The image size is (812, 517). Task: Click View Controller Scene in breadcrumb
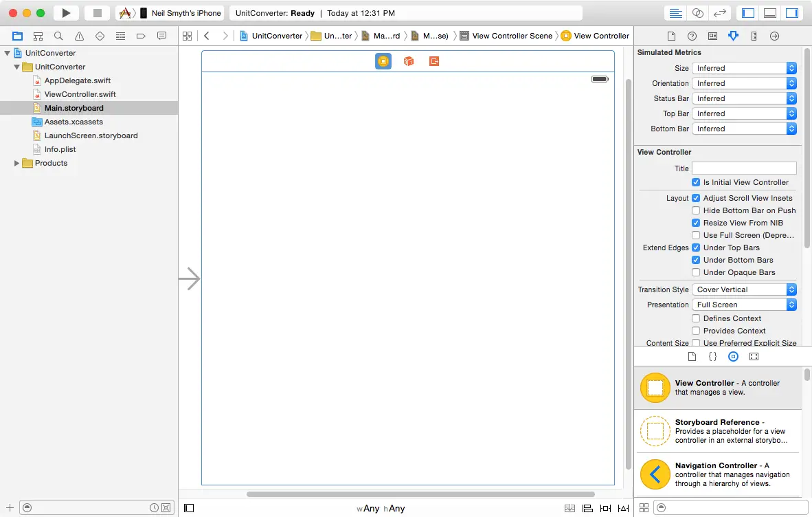click(512, 36)
